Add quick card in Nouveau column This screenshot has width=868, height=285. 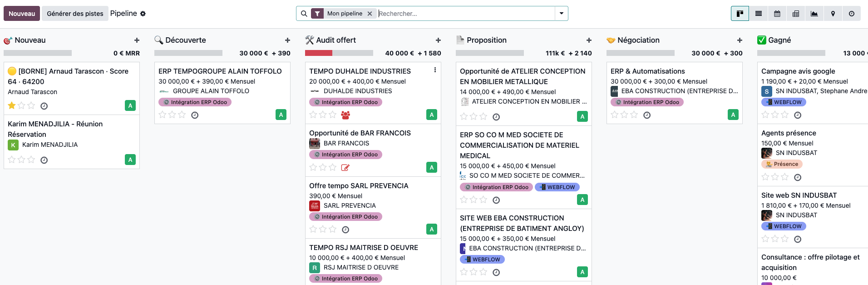137,40
